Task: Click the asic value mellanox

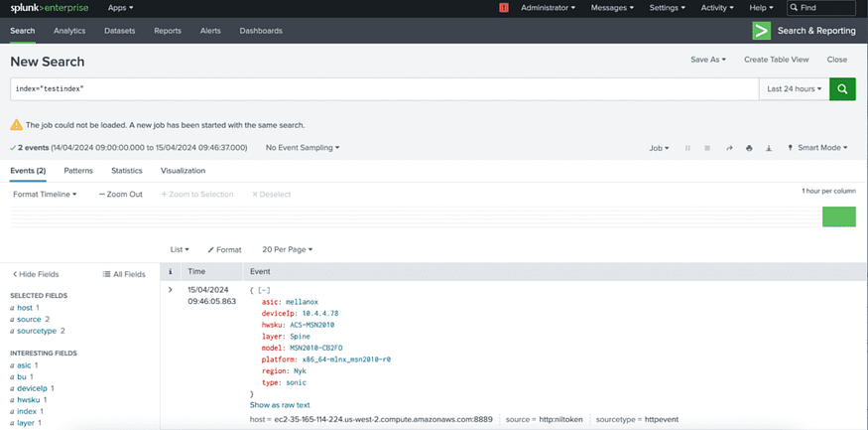Action: [x=302, y=302]
